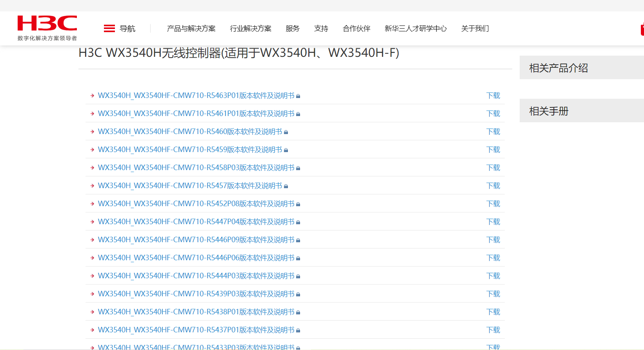Image resolution: width=644 pixels, height=350 pixels.
Task: Open the R5437P01 software and release notes link
Action: pyautogui.click(x=196, y=330)
